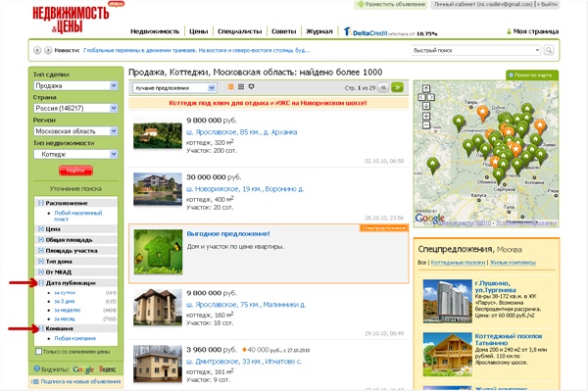Filter by за сутки publication date
Viewport: 588px width, 391px height.
coord(65,292)
